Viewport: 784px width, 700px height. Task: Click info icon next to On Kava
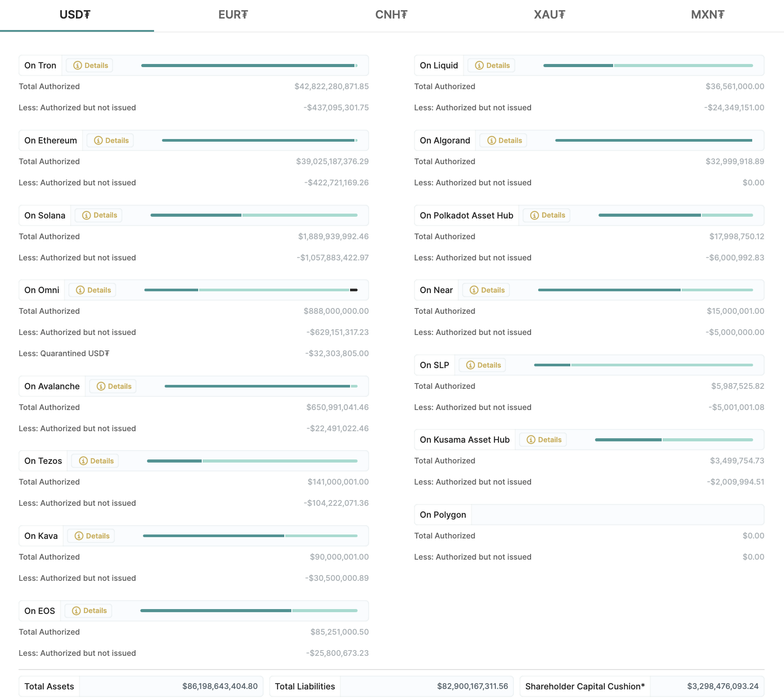tap(79, 536)
